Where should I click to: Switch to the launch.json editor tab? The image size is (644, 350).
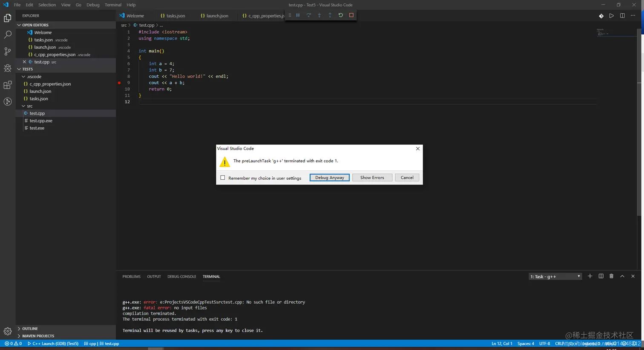pyautogui.click(x=217, y=16)
